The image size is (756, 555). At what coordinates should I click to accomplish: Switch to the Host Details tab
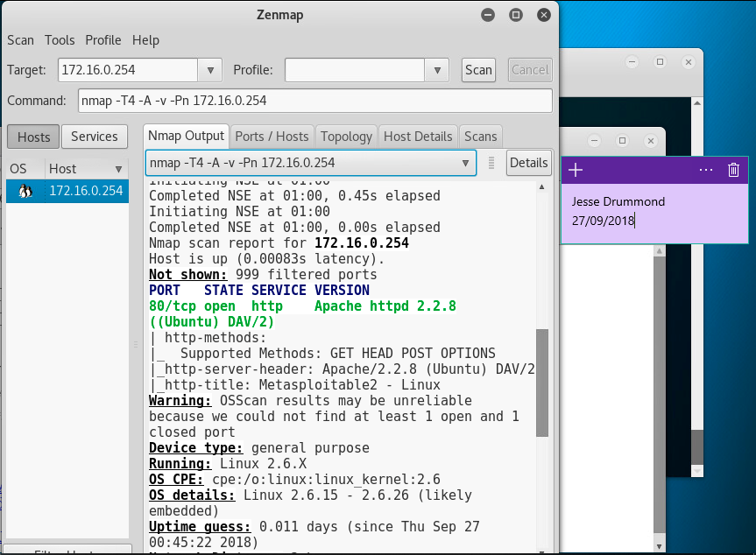click(x=418, y=137)
